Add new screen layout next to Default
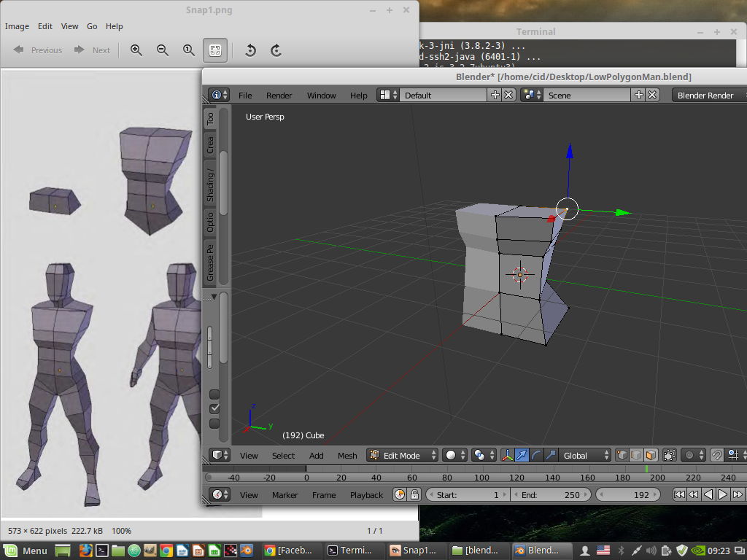 (x=495, y=95)
